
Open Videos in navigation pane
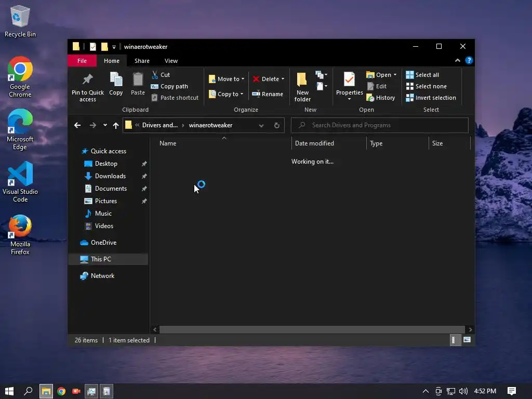pyautogui.click(x=104, y=226)
